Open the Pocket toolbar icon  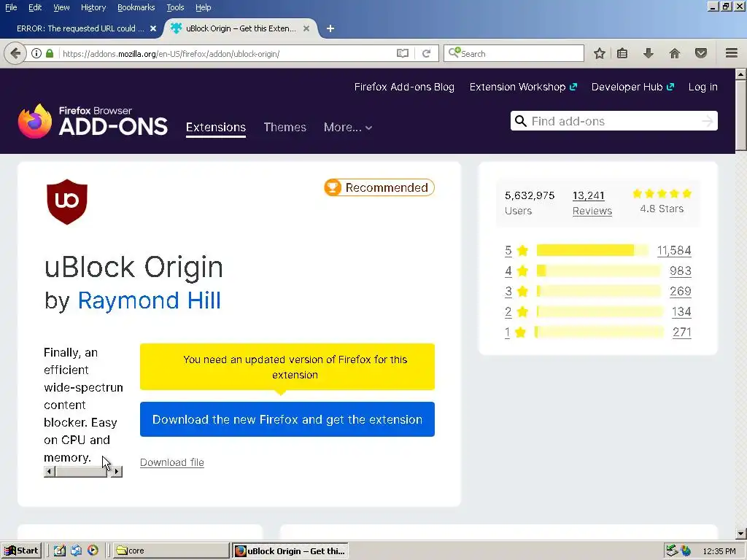point(701,53)
